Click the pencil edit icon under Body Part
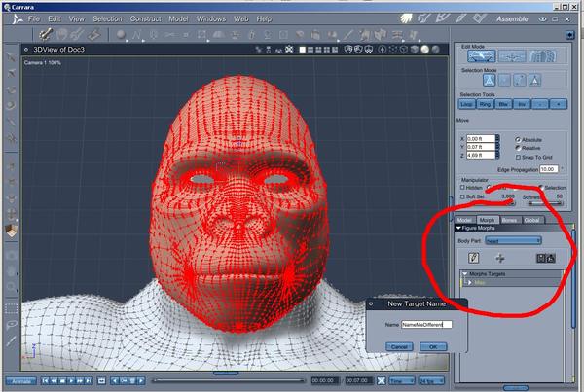 (474, 257)
